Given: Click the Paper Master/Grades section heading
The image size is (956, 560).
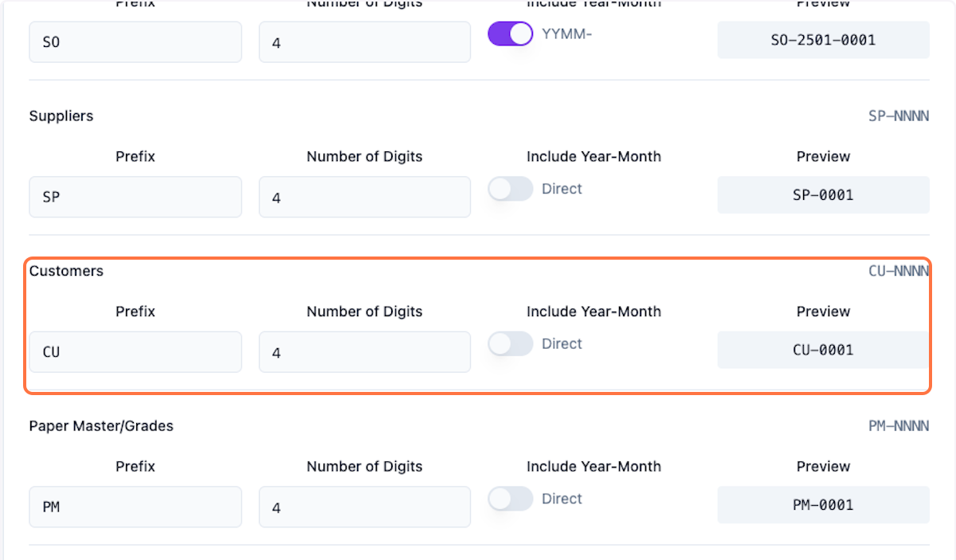Looking at the screenshot, I should click(101, 426).
